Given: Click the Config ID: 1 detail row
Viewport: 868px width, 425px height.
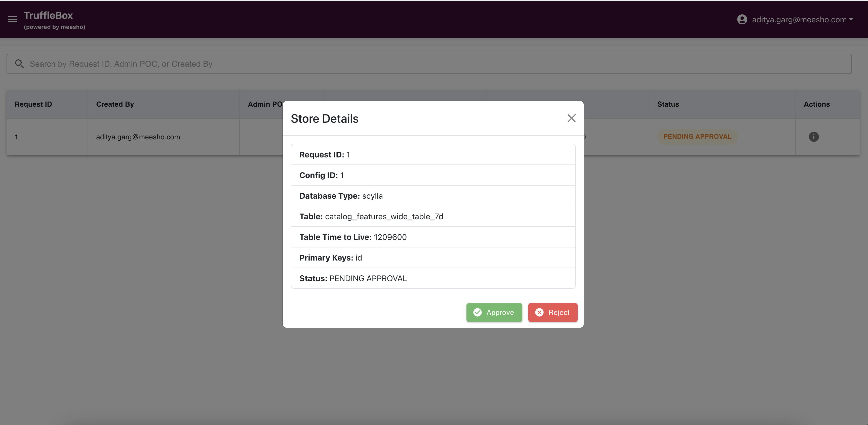Looking at the screenshot, I should [433, 175].
